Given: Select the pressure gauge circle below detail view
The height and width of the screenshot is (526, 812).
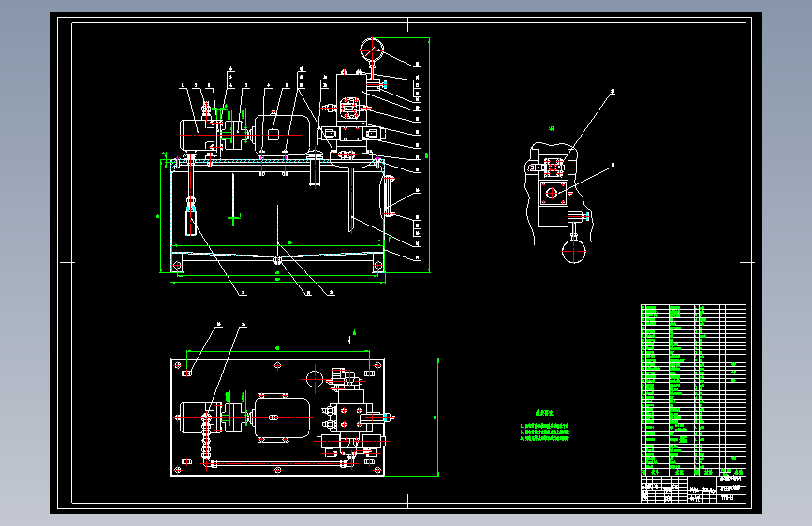Looking at the screenshot, I should click(573, 252).
